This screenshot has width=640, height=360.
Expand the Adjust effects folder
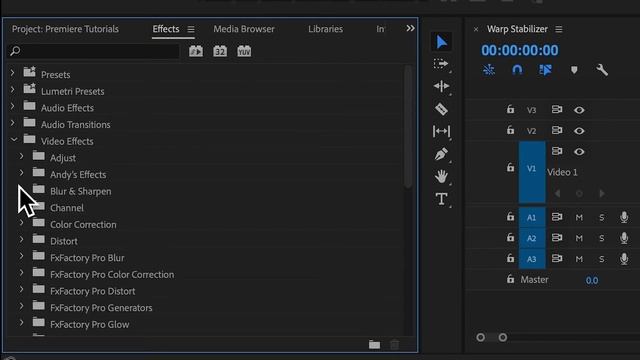click(x=21, y=156)
